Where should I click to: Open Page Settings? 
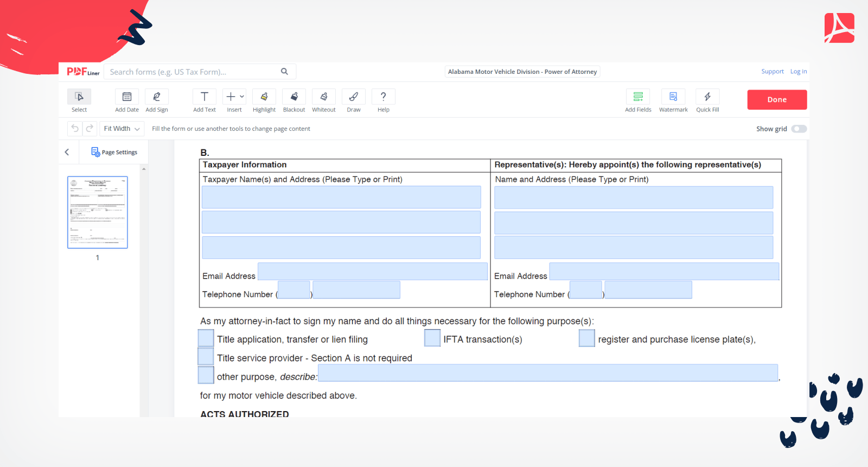[114, 152]
